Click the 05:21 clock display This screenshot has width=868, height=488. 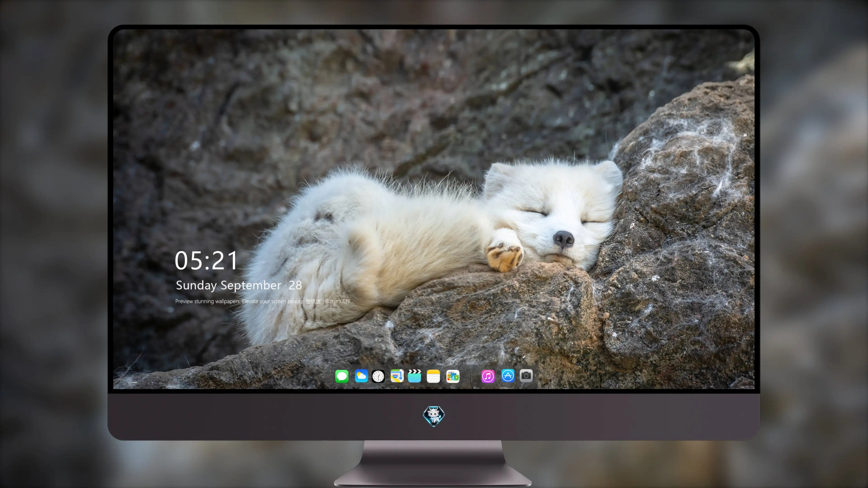206,261
